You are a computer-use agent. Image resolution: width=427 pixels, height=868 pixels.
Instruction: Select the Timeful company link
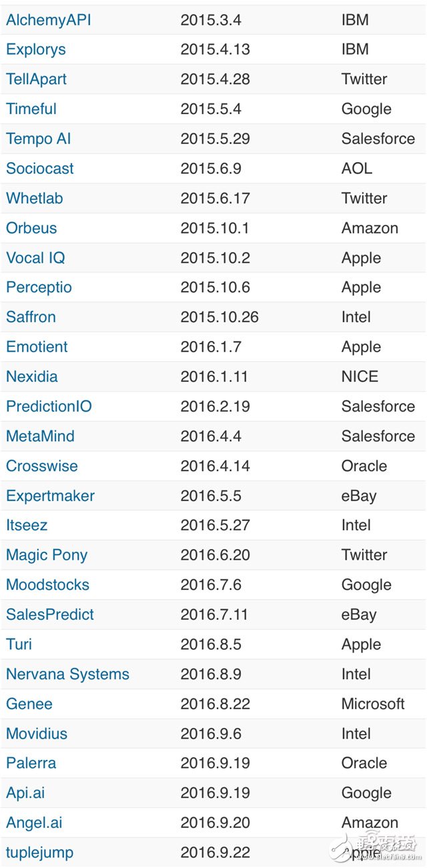point(31,109)
